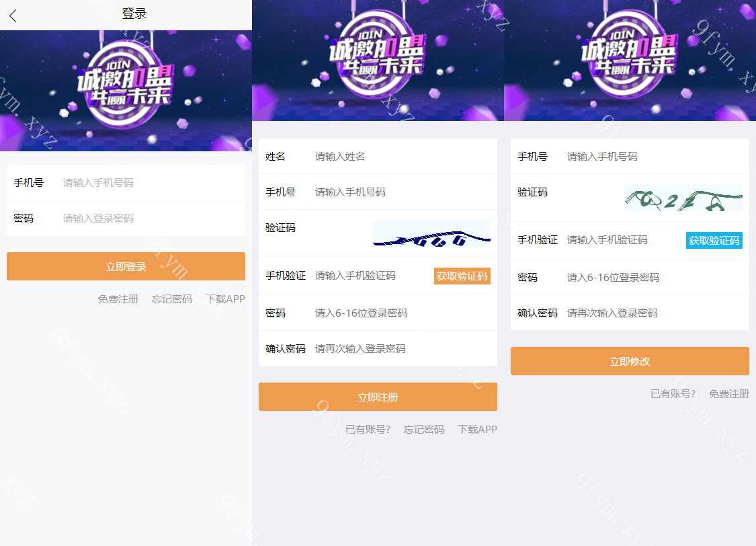The image size is (756, 546).
Task: Open 下载APP link on login screen
Action: coord(225,299)
